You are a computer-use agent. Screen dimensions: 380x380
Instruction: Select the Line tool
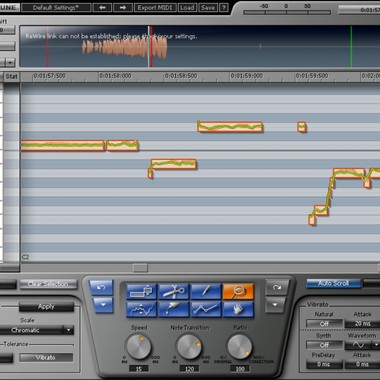click(206, 309)
